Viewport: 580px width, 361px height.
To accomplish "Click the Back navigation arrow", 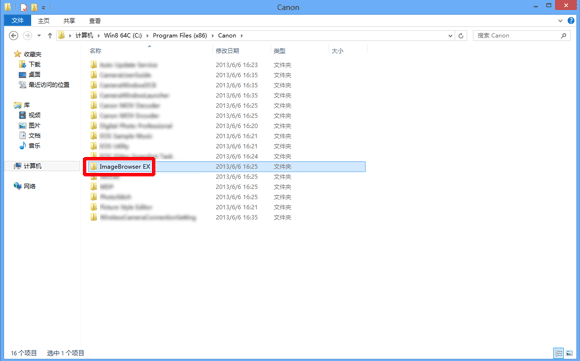I will [14, 36].
